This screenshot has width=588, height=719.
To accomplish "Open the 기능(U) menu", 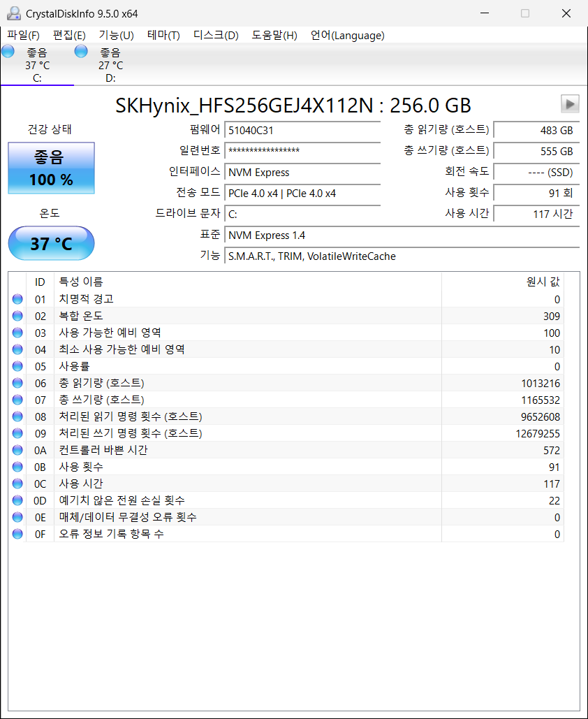I will pos(117,36).
